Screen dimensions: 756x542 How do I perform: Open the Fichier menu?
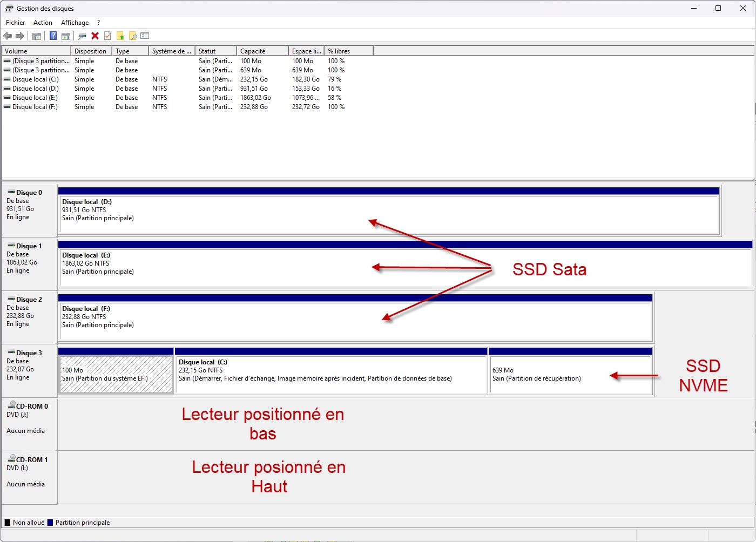coord(15,23)
